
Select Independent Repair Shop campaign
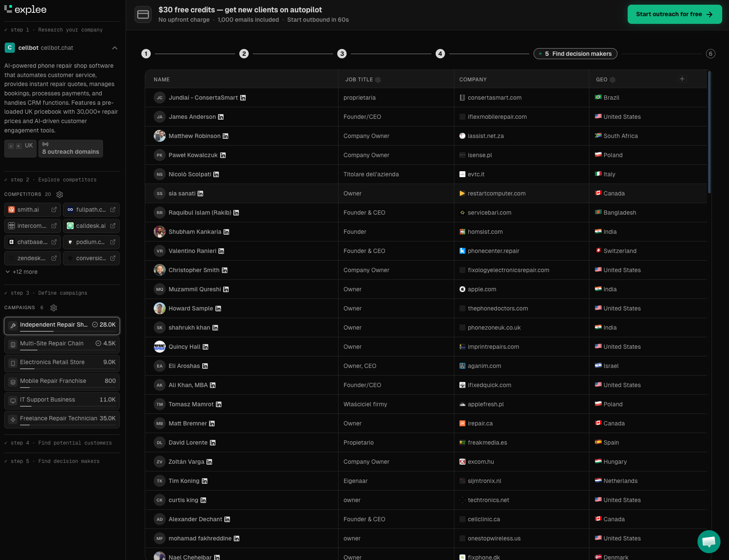pos(62,326)
